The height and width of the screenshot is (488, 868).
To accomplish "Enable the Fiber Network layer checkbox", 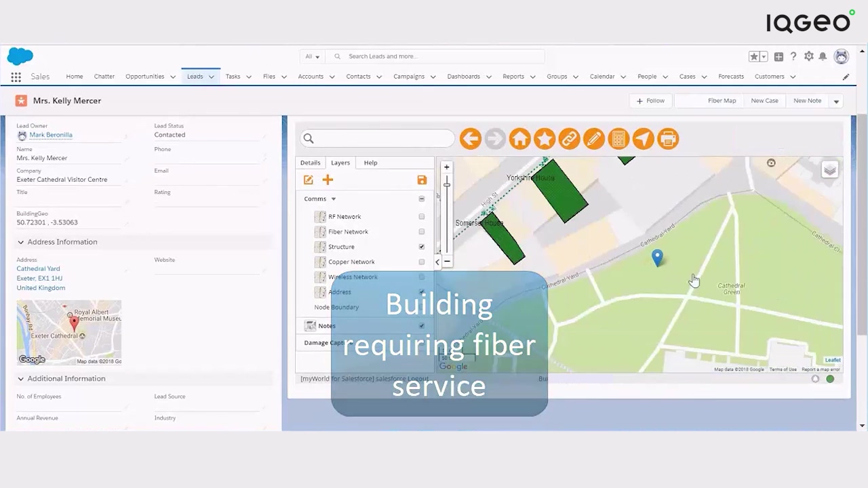I will 422,232.
